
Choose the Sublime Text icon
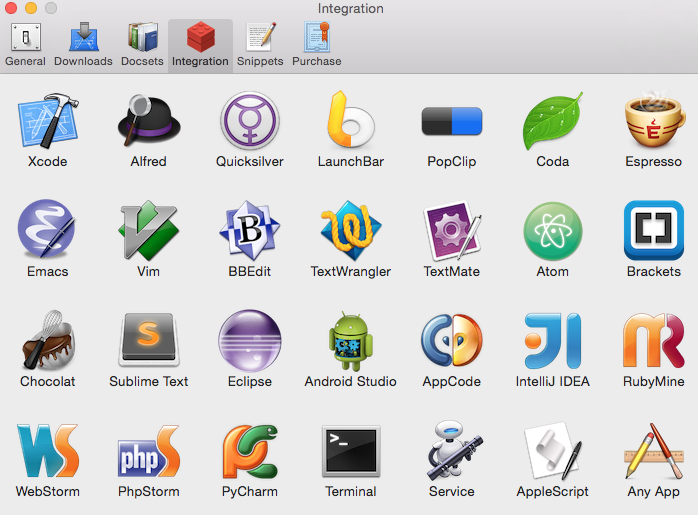pyautogui.click(x=149, y=340)
